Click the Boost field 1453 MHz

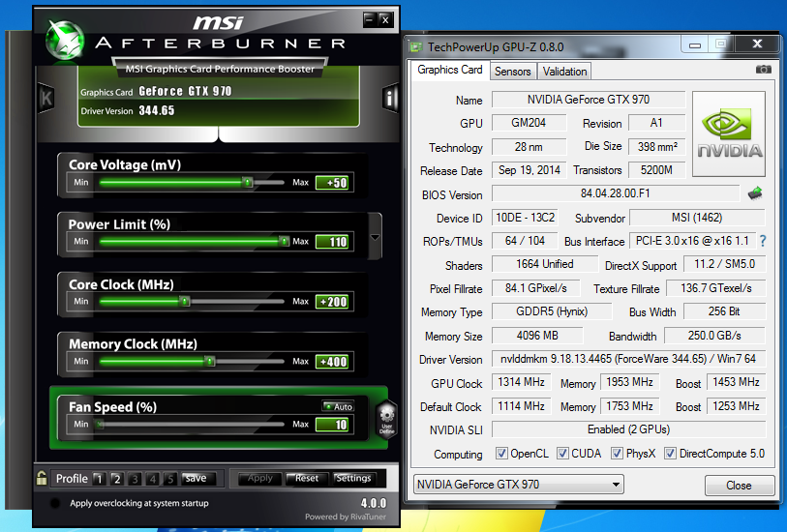click(736, 382)
